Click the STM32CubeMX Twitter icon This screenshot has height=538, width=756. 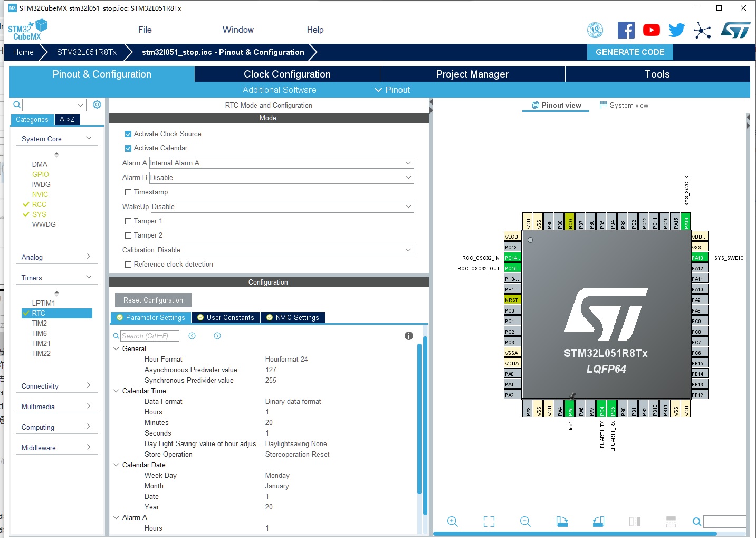676,30
